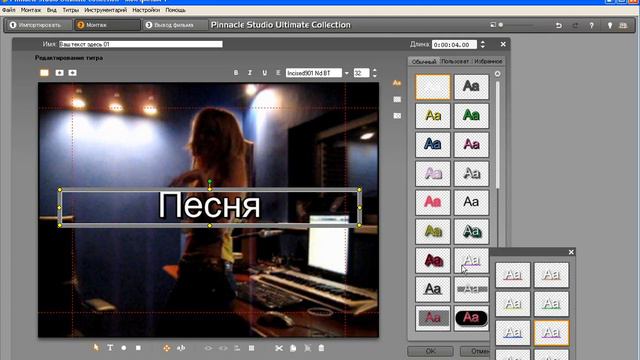Toggle underline U formatting
The width and height of the screenshot is (640, 360).
tap(264, 73)
